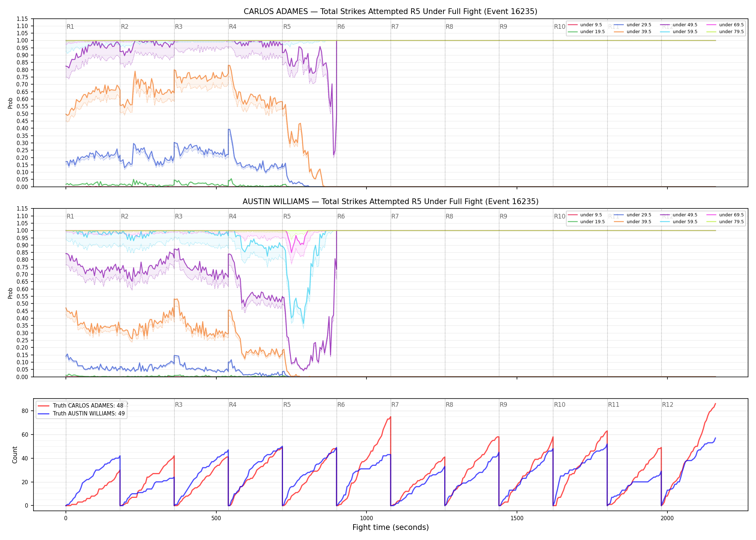This screenshot has height=540, width=756.
Task: Select the R7 marker in Austin Williams chart
Action: [x=395, y=216]
